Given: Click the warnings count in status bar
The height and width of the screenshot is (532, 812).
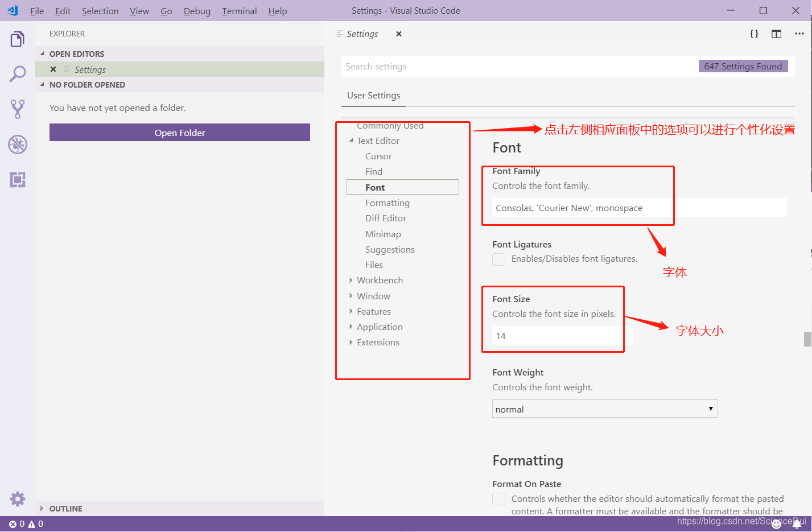Looking at the screenshot, I should coord(36,524).
